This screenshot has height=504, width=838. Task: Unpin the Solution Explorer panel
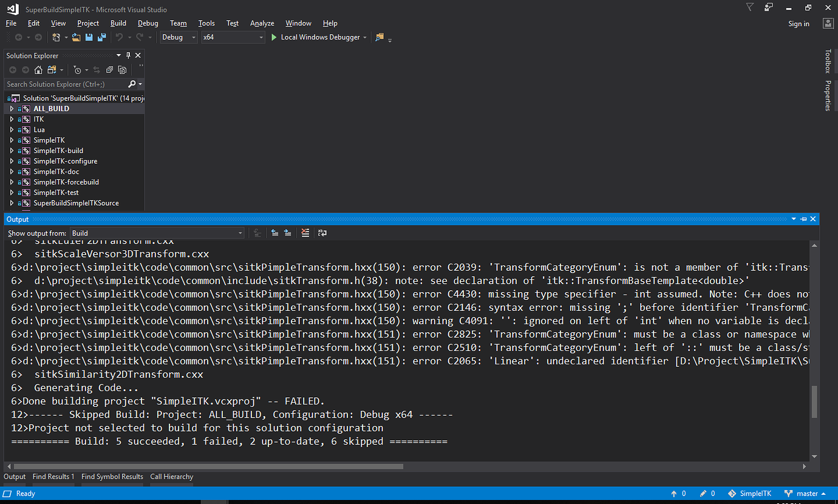[129, 55]
